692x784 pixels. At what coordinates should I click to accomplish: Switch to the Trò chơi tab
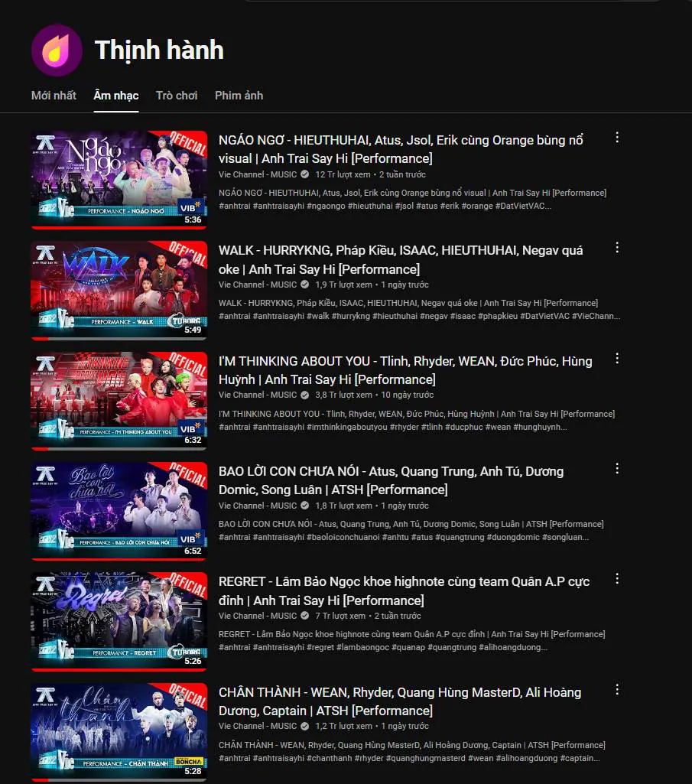[x=177, y=96]
